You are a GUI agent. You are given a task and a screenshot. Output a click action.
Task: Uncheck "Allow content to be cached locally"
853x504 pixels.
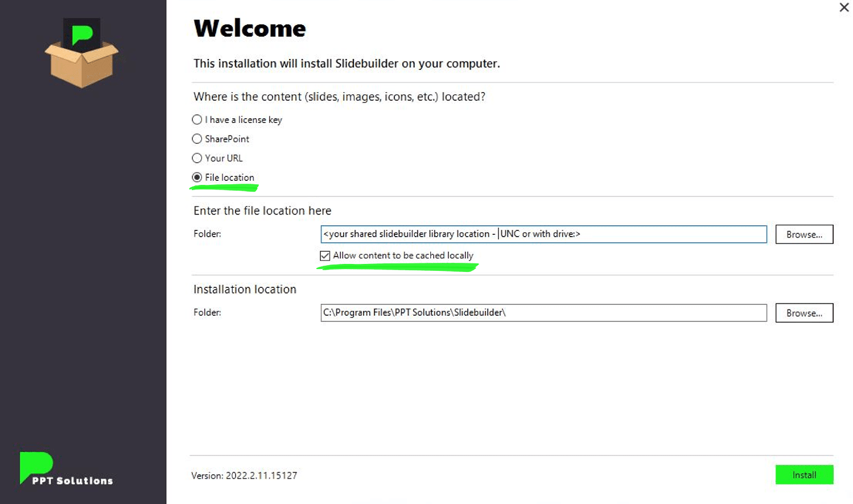pyautogui.click(x=324, y=255)
